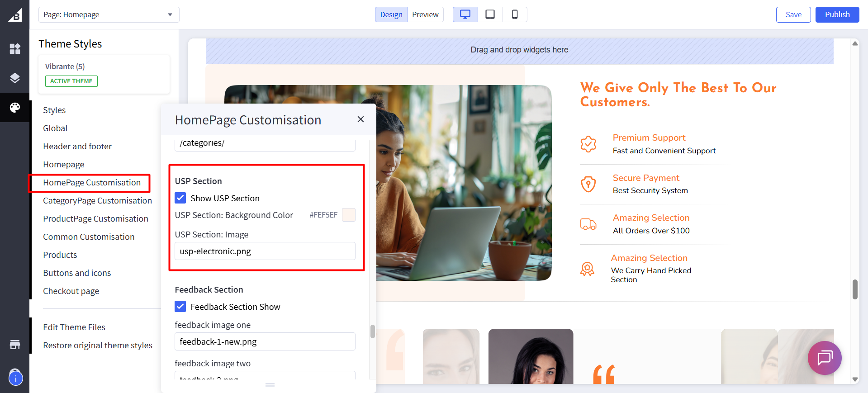
Task: Click the Premium Support badge icon
Action: point(588,144)
